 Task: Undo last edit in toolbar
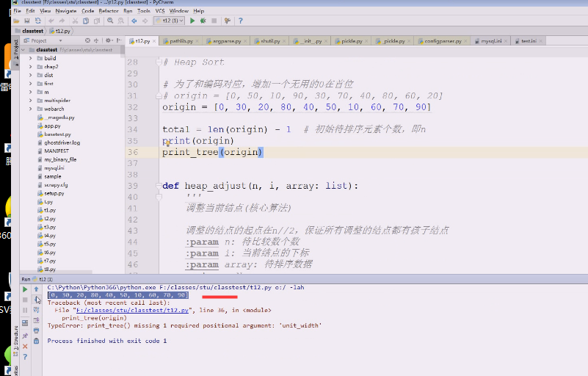51,21
